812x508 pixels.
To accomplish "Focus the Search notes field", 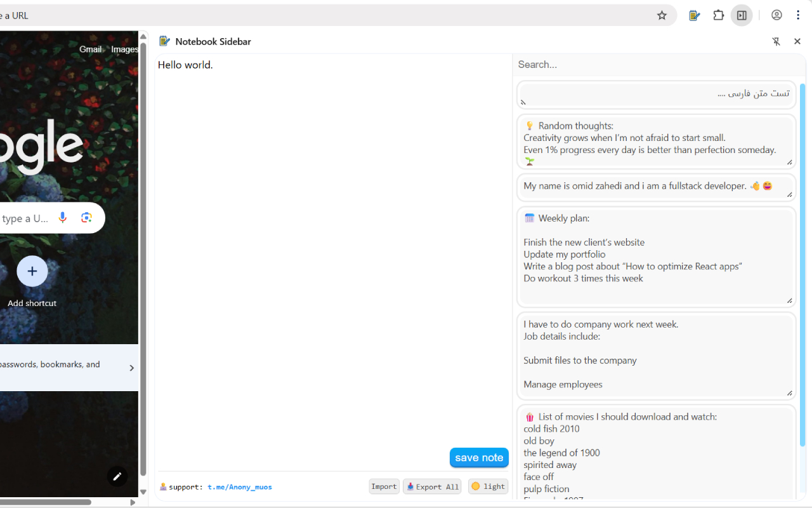I will point(658,64).
